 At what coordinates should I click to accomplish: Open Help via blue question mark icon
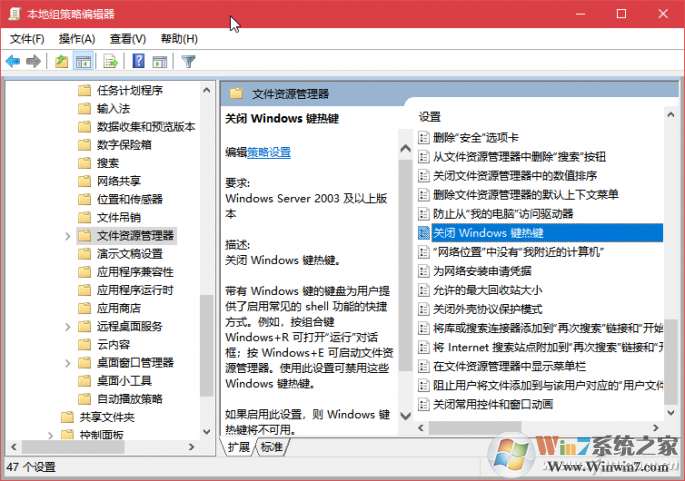(x=138, y=61)
